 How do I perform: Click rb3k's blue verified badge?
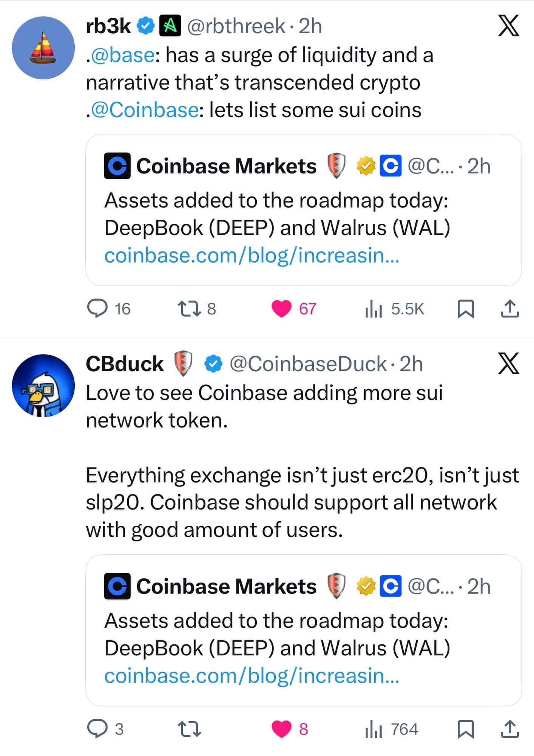pyautogui.click(x=145, y=25)
